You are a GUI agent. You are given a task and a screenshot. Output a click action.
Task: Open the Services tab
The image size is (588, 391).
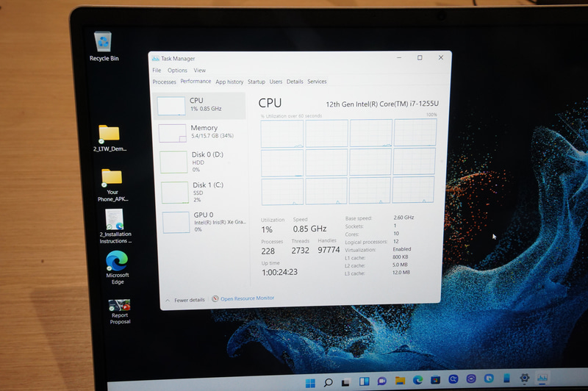click(318, 82)
